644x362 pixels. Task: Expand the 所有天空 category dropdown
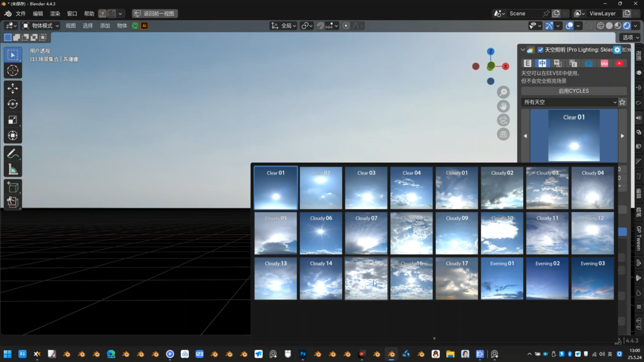click(570, 102)
